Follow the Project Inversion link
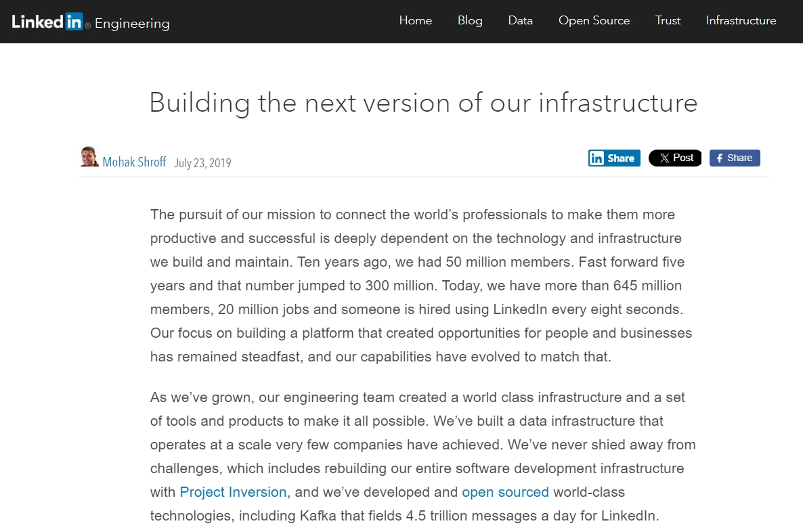 tap(233, 492)
